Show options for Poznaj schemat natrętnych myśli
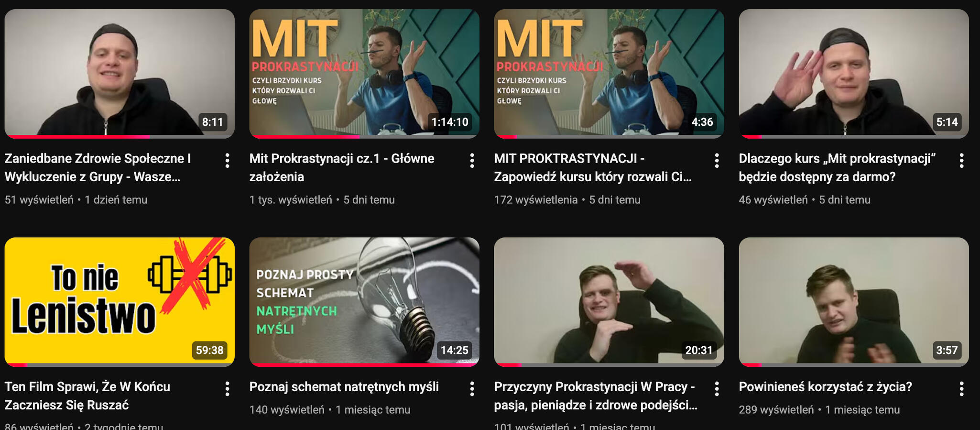The image size is (980, 430). (x=472, y=389)
